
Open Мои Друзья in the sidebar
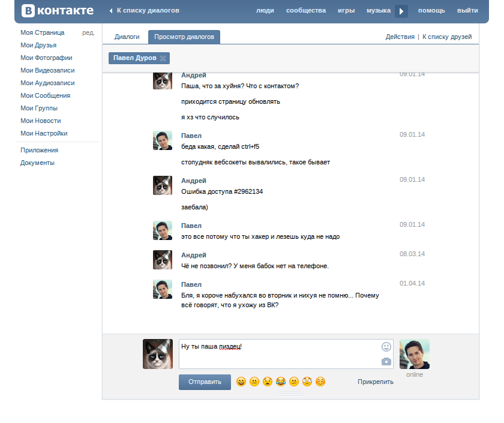coord(38,46)
